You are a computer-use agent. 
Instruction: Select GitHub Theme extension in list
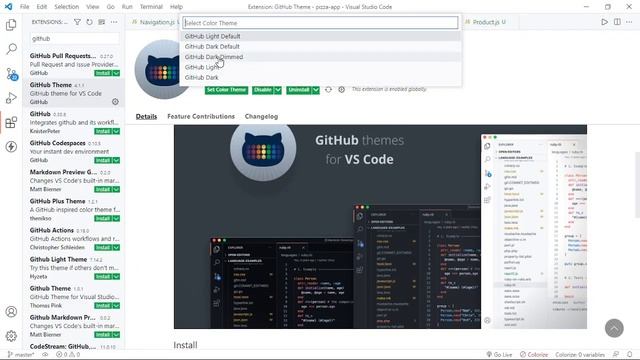coord(74,93)
